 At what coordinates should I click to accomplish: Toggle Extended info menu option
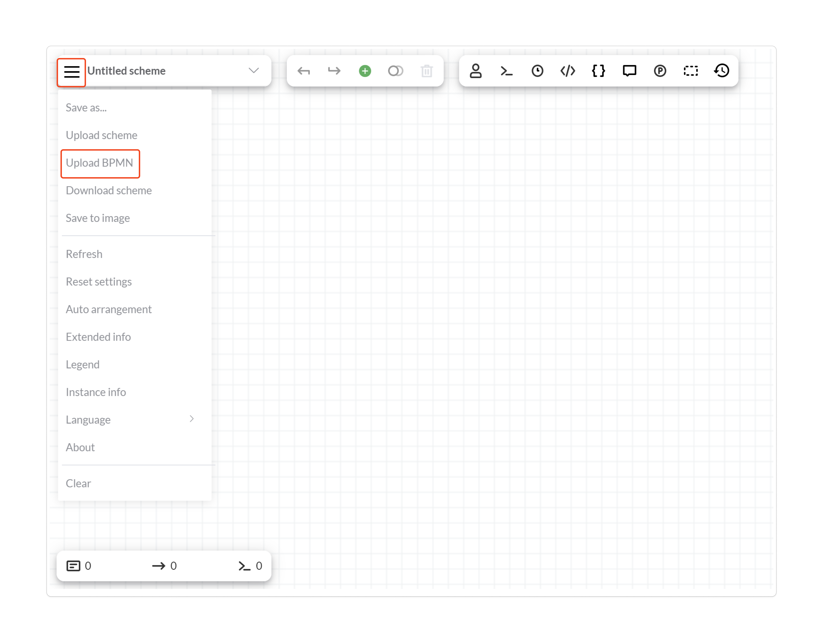click(98, 337)
